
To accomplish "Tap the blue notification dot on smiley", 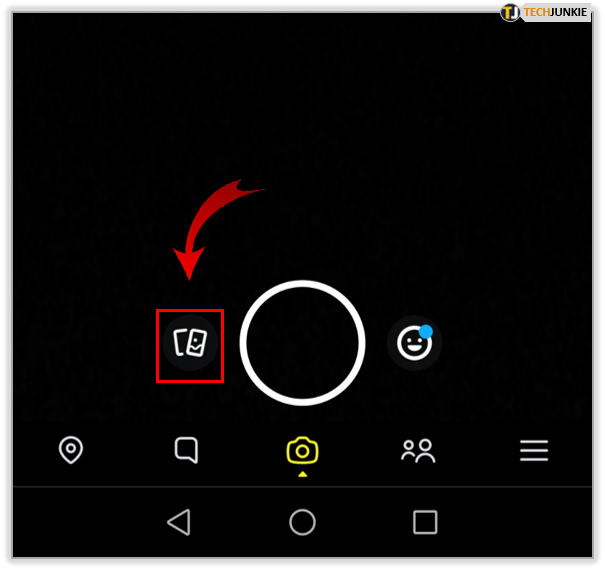I will point(426,332).
